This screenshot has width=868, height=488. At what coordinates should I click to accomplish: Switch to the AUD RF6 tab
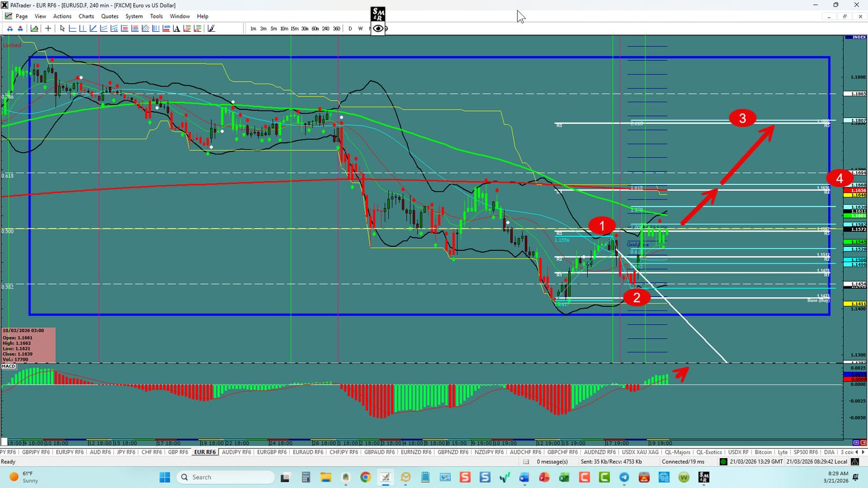click(x=101, y=452)
